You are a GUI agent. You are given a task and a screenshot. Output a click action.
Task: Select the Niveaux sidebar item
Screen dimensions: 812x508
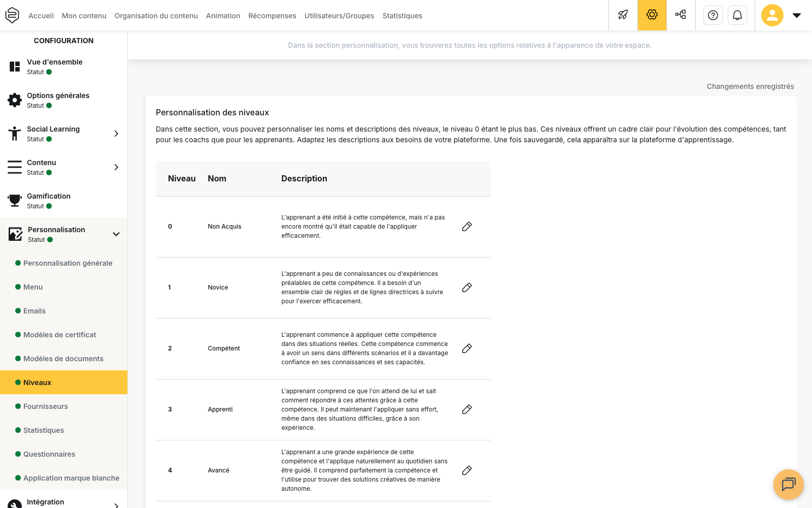(63, 383)
